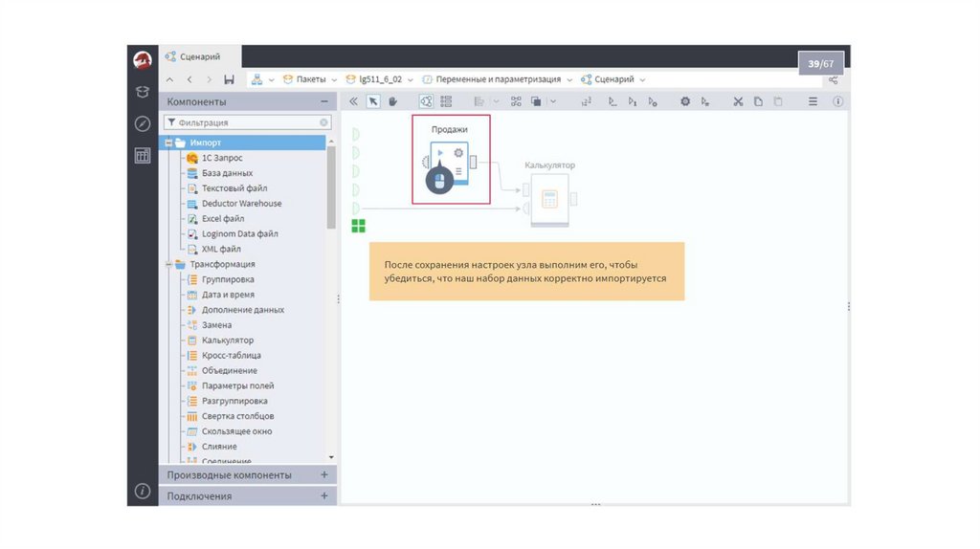Image resolution: width=980 pixels, height=549 pixels.
Task: Save with the floppy disk icon
Action: 229,79
